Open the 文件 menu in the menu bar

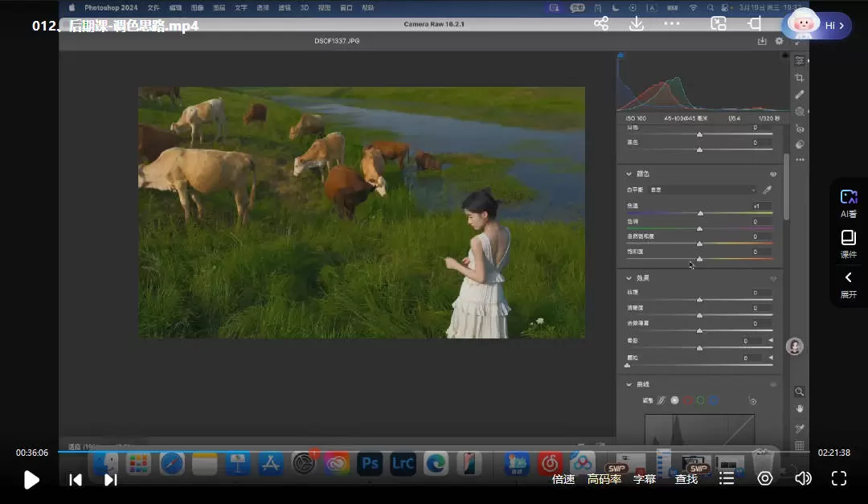click(x=154, y=8)
